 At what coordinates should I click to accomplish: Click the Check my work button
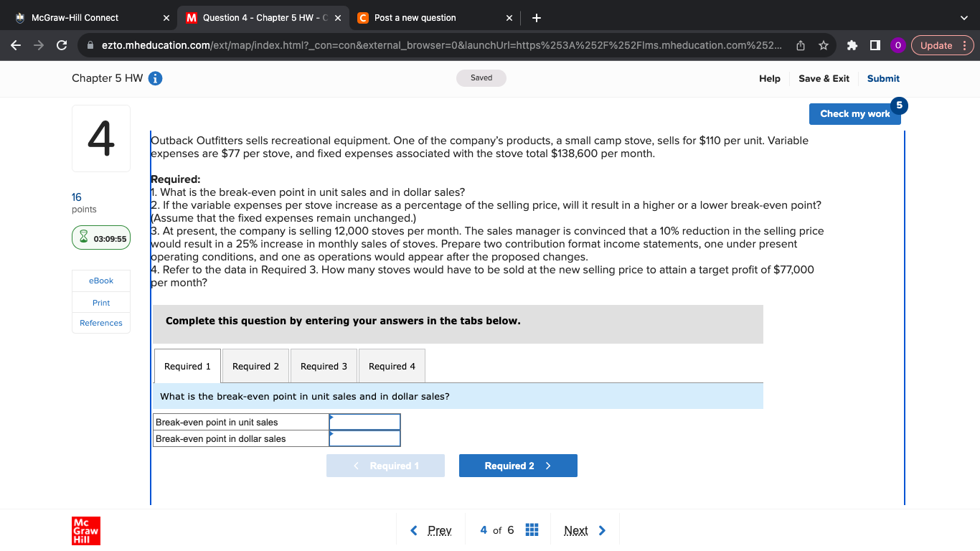(x=854, y=113)
